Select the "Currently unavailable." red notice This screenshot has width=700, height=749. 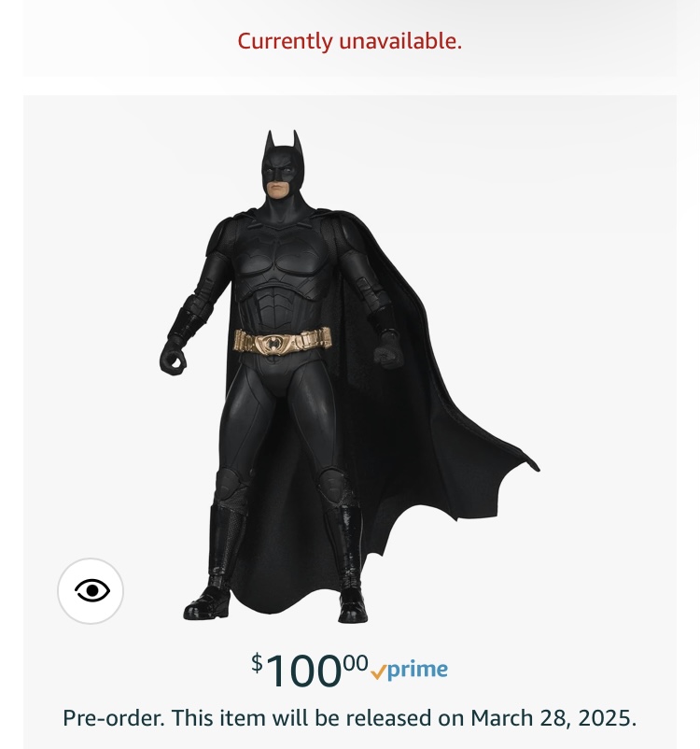click(x=349, y=41)
